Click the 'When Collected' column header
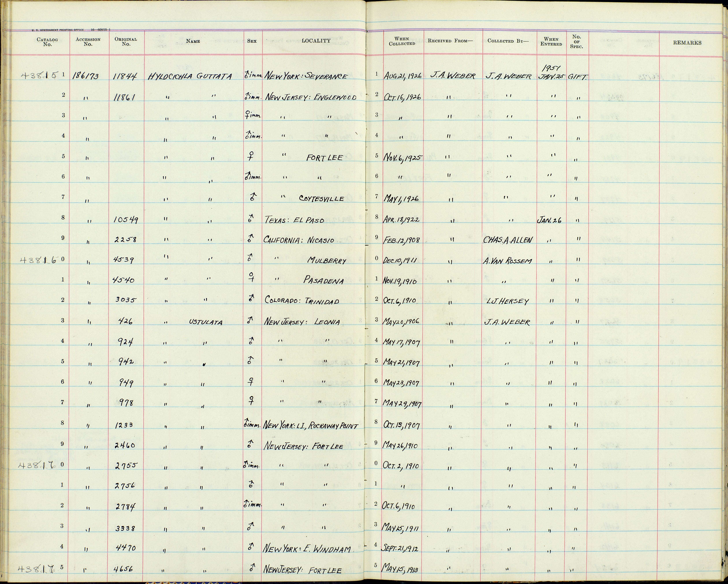 click(402, 41)
